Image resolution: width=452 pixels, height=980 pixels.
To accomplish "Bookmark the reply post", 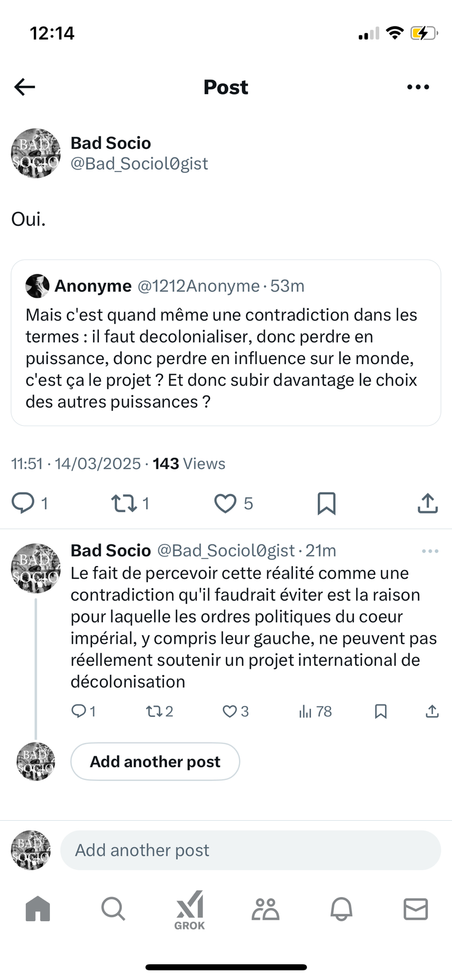I will 381,711.
